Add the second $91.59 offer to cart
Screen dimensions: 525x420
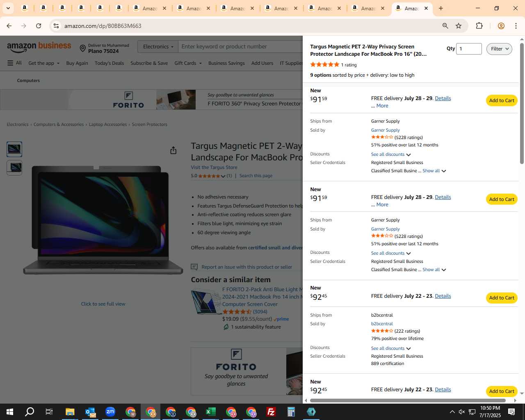click(x=502, y=199)
